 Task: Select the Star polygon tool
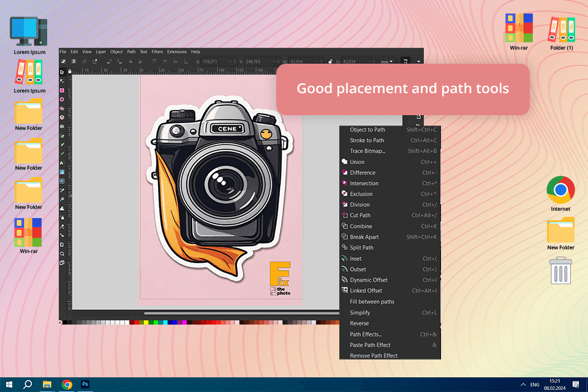coord(62,108)
